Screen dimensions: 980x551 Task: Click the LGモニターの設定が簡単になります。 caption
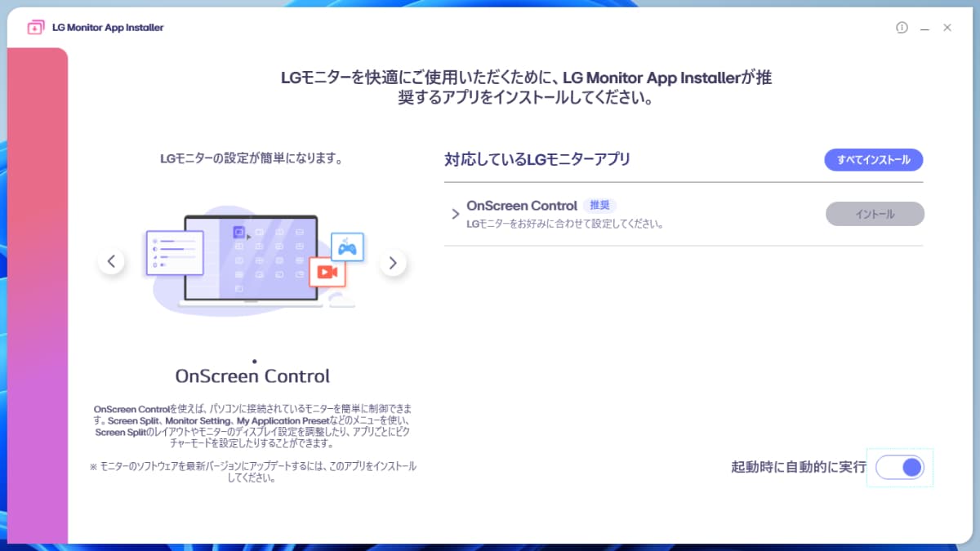252,159
